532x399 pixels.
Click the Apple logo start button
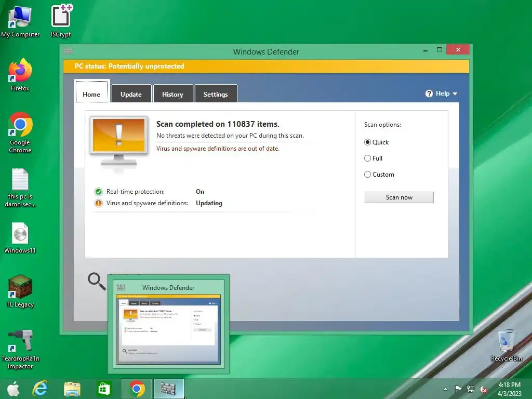(x=14, y=389)
